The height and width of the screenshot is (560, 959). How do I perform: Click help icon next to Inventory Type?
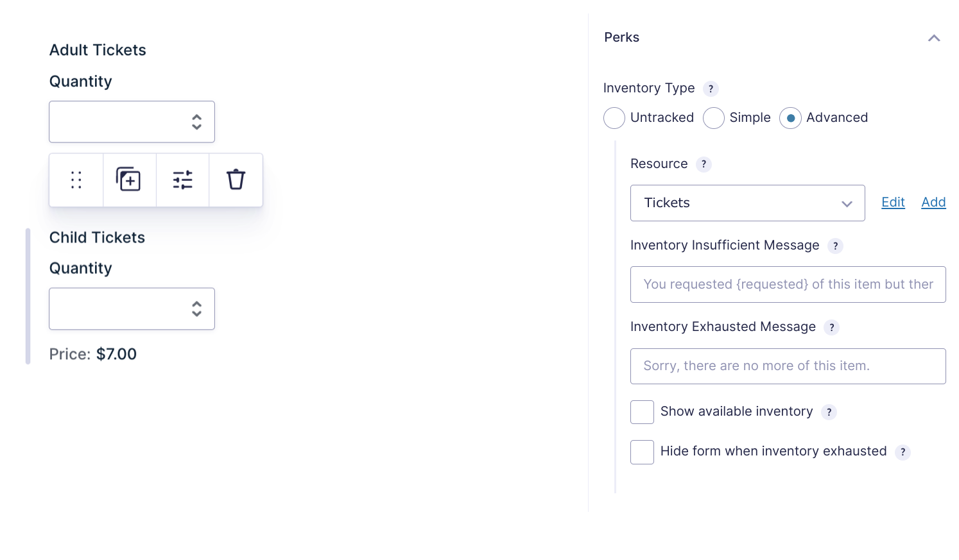(711, 89)
